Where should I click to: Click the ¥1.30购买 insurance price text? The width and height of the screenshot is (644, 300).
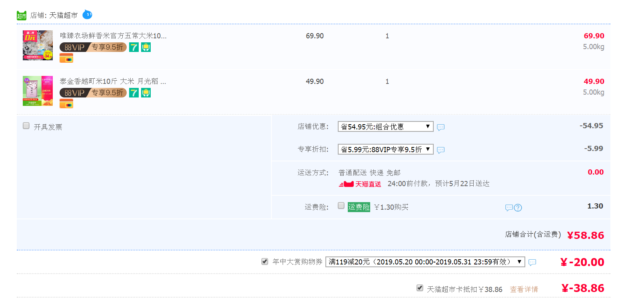tap(391, 207)
